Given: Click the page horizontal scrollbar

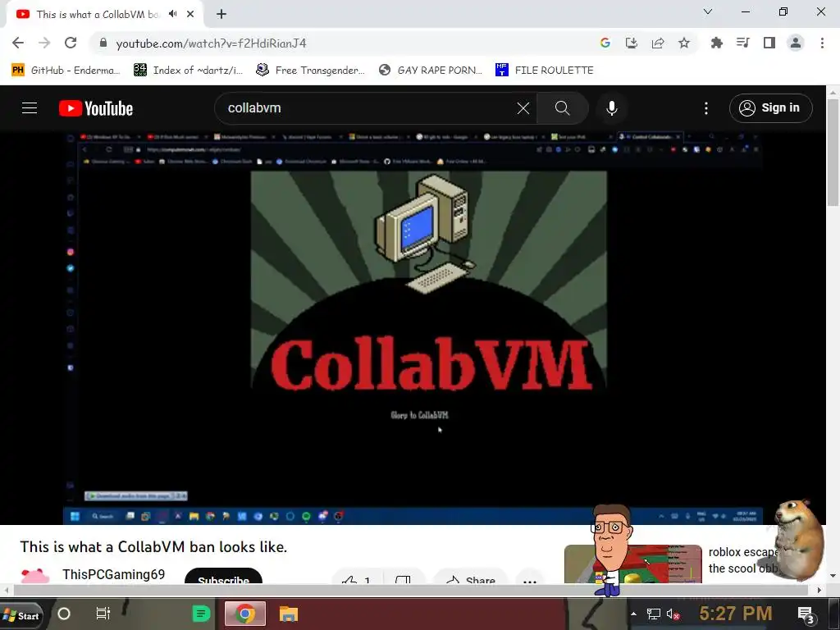Looking at the screenshot, I should pos(410,590).
